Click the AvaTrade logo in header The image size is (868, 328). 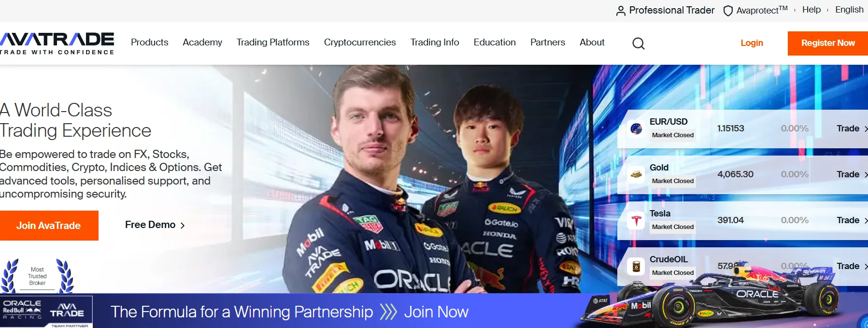point(57,43)
